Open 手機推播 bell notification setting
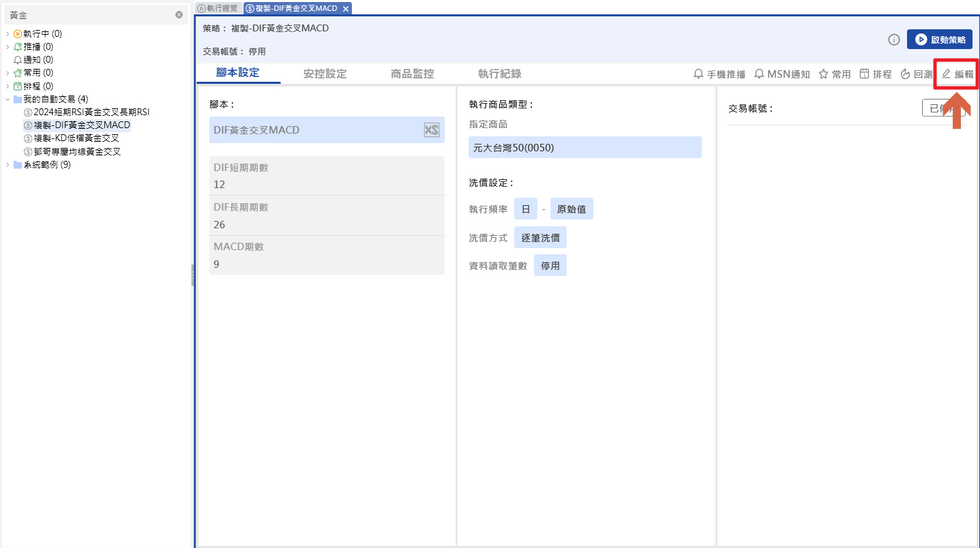Viewport: 980px width, 548px height. pyautogui.click(x=719, y=74)
